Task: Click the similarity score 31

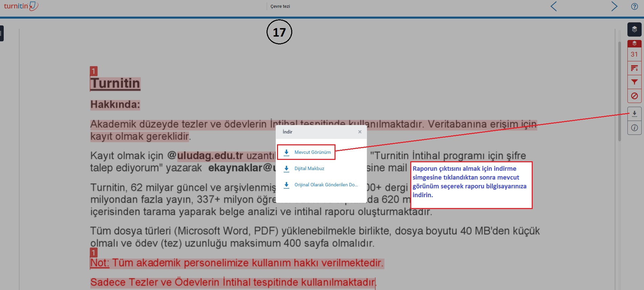Action: [635, 54]
